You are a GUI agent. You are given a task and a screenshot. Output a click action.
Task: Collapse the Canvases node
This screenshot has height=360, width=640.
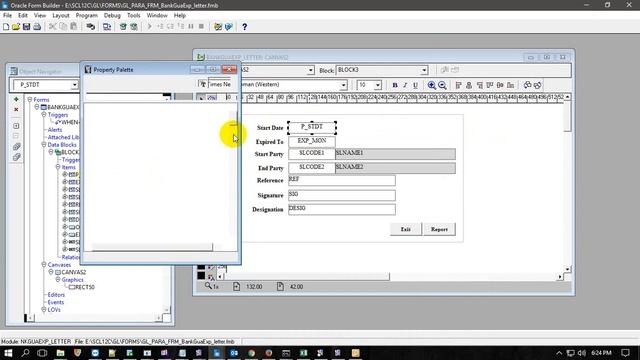44,264
